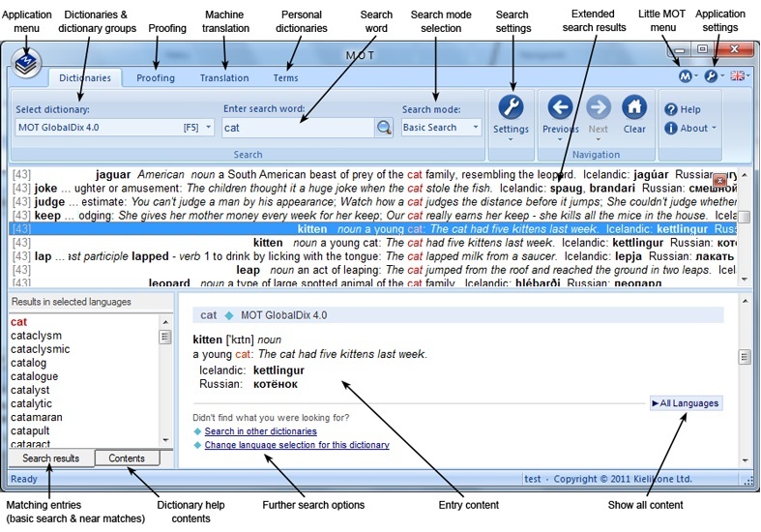Click the All Languages button
The height and width of the screenshot is (532, 761).
coord(686,403)
